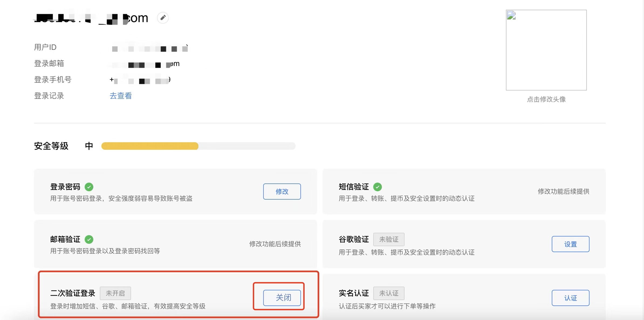Click 设置 to set up Google verification
This screenshot has width=644, height=320.
coord(570,244)
